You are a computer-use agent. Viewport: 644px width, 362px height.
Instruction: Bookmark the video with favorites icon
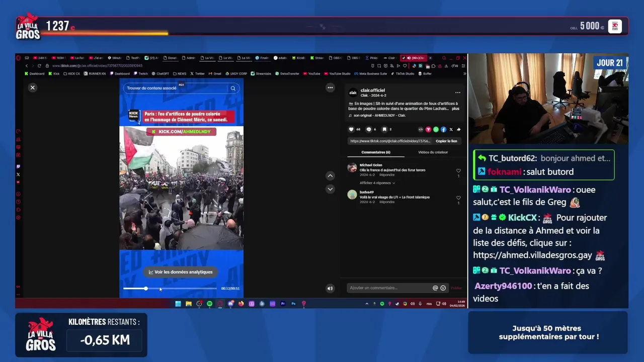coord(384,129)
